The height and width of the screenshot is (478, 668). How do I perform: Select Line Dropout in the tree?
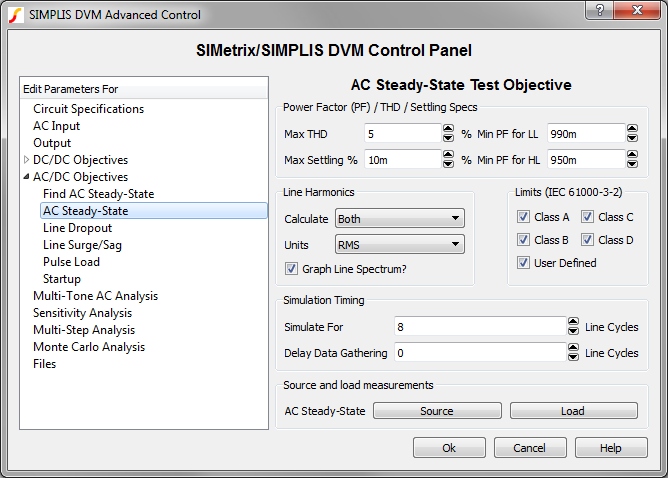point(77,228)
